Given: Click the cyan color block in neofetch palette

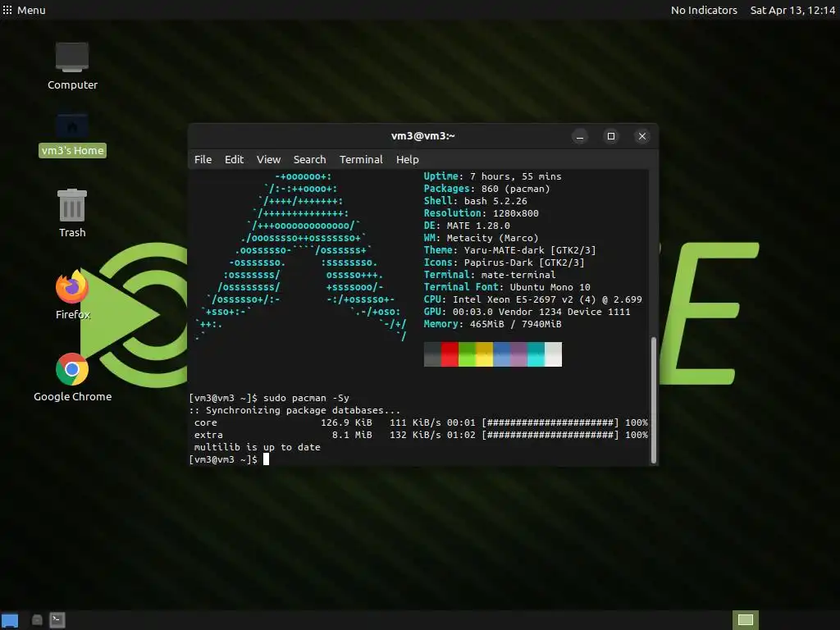Looking at the screenshot, I should 536,354.
